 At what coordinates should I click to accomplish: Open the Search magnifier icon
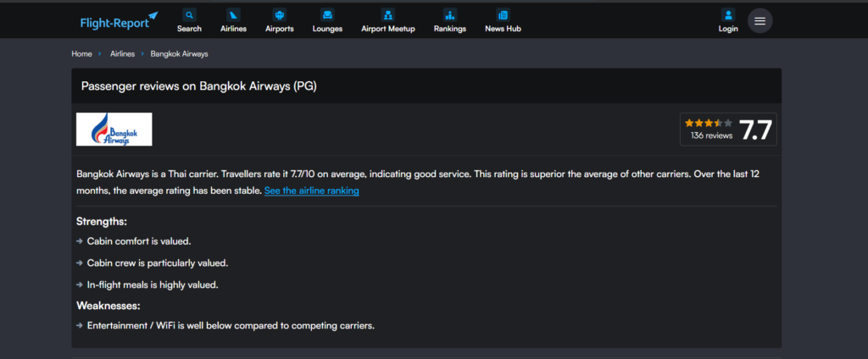point(189,15)
